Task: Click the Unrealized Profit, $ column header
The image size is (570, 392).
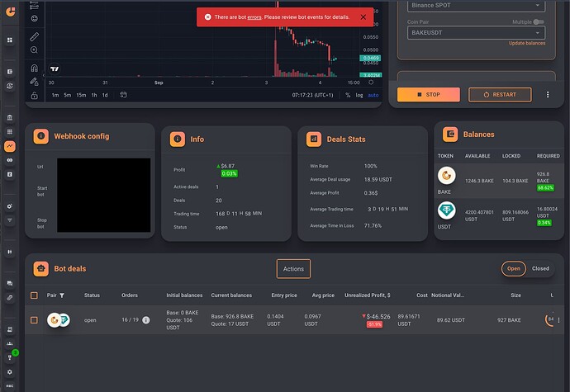Action: click(x=367, y=295)
